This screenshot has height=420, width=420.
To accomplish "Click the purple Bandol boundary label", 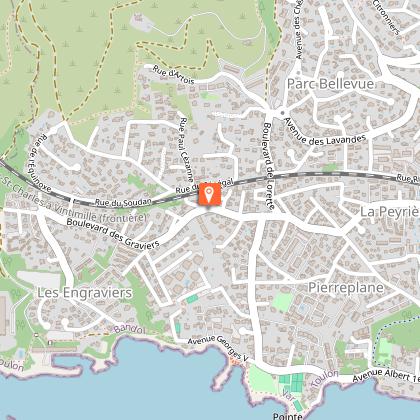I will point(130,329).
